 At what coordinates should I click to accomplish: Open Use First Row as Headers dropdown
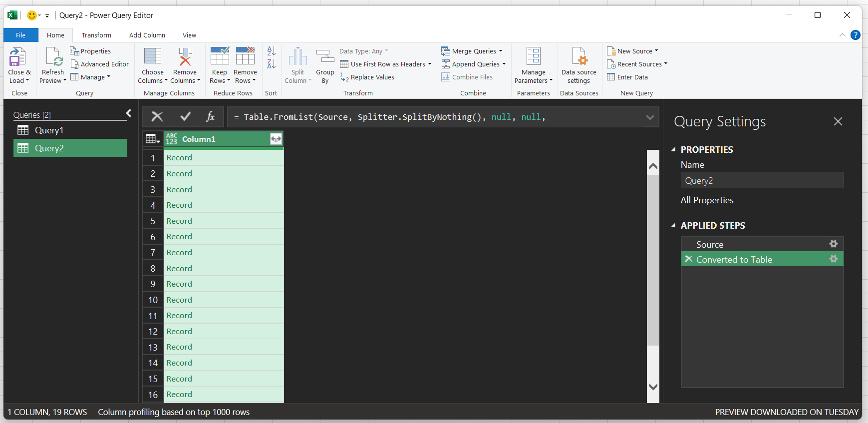coord(385,64)
